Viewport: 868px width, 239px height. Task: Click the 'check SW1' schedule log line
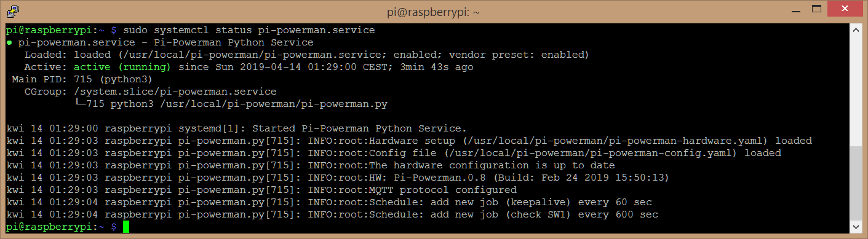coord(332,215)
